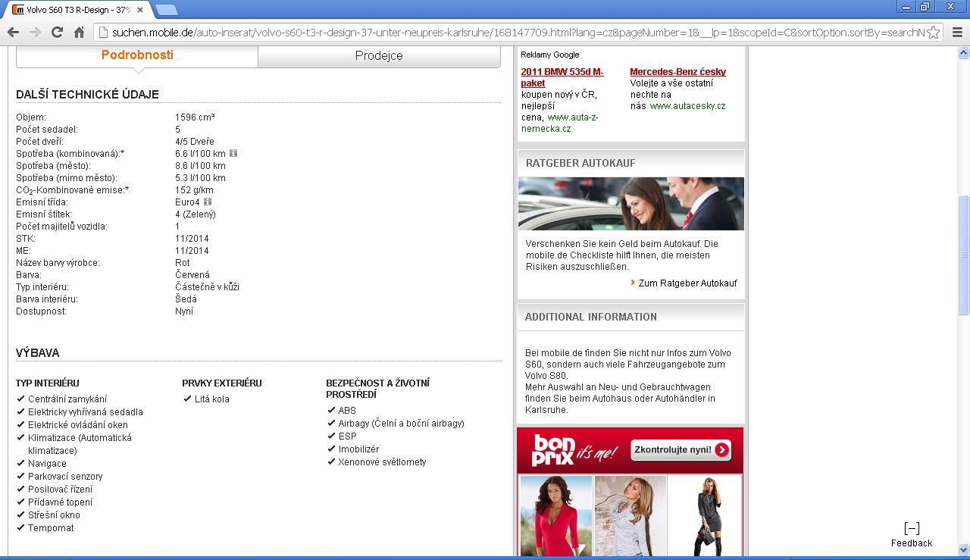This screenshot has width=970, height=560.
Task: Open the 2011 BMW 535d M-paket ad
Action: (562, 77)
